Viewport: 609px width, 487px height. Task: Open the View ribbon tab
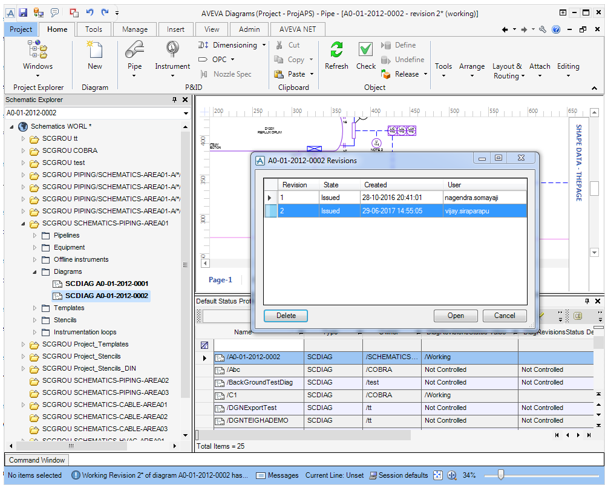(x=212, y=29)
